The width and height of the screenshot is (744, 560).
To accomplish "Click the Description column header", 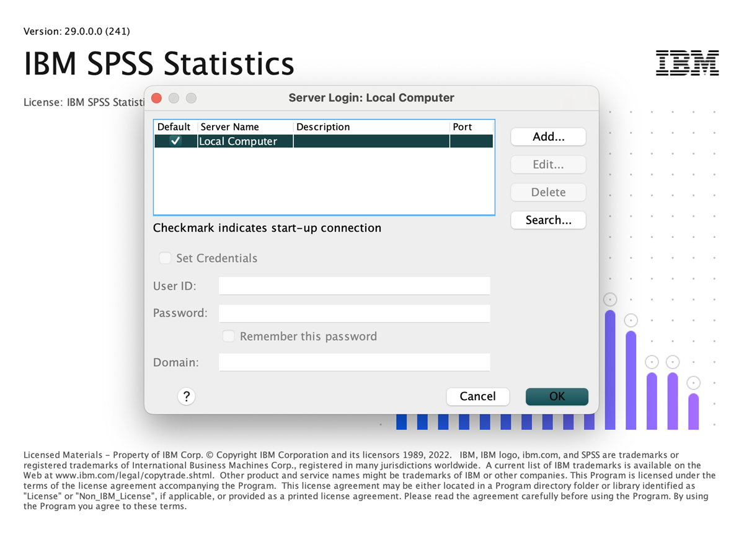I will [323, 126].
